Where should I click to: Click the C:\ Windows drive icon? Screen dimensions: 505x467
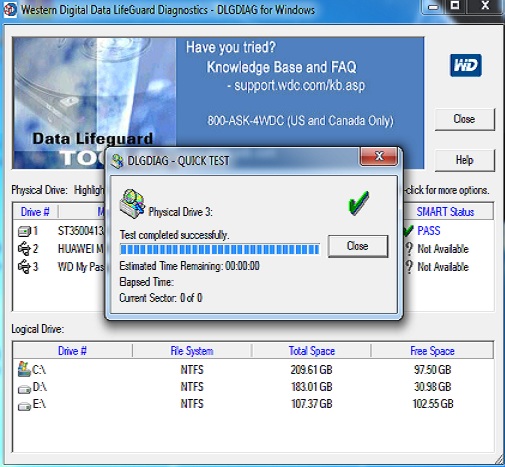[24, 369]
